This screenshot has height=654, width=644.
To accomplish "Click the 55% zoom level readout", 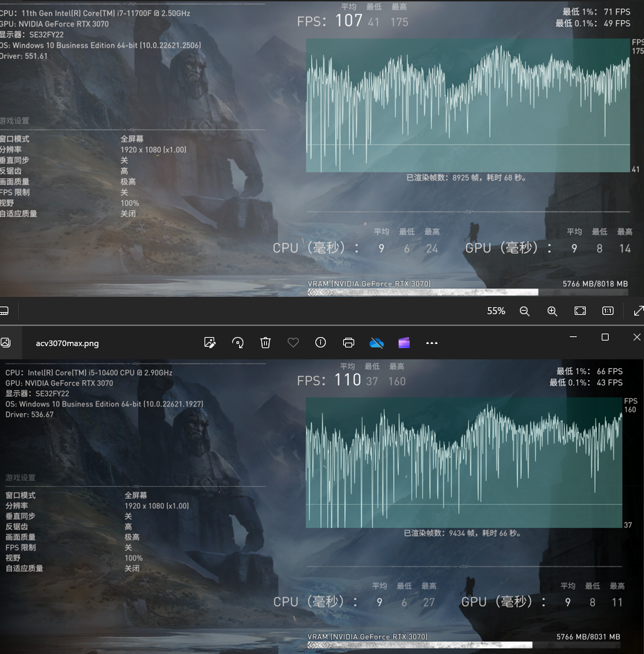I will click(x=496, y=311).
